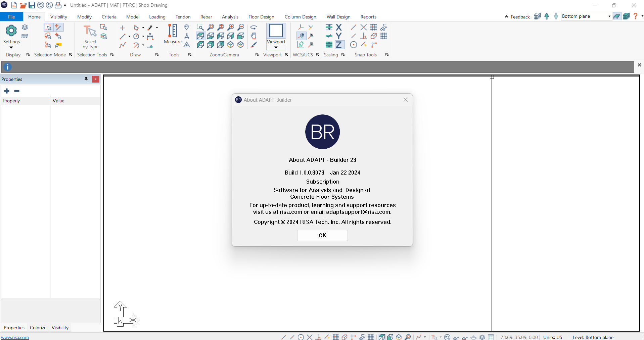
Task: Click the blue info icon on message bar
Action: point(7,67)
